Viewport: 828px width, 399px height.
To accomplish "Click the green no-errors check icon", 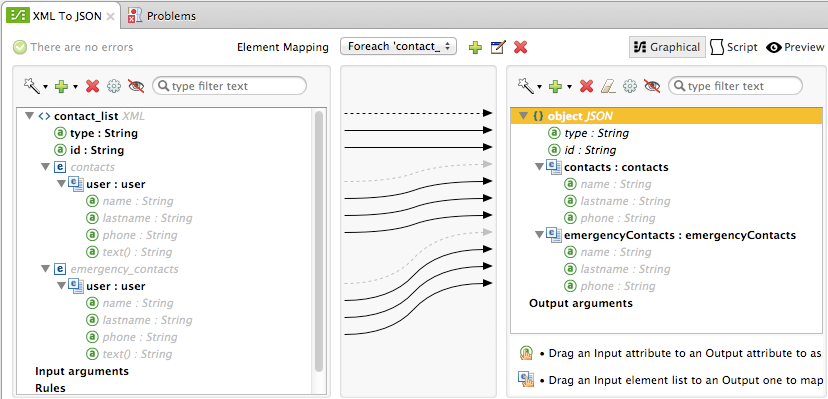I will tap(20, 48).
